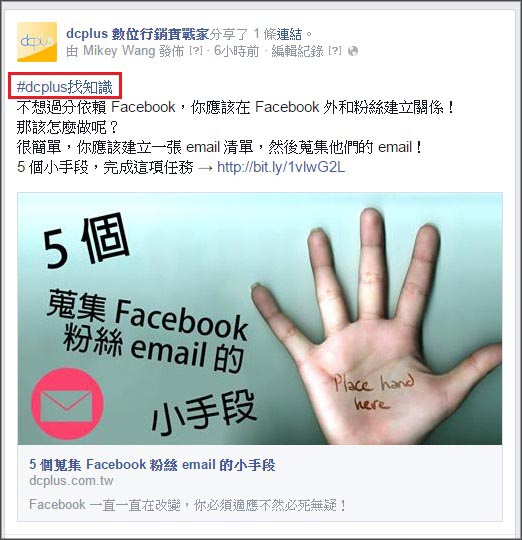Click the globe public privacy icon
522x540 pixels.
click(x=353, y=51)
